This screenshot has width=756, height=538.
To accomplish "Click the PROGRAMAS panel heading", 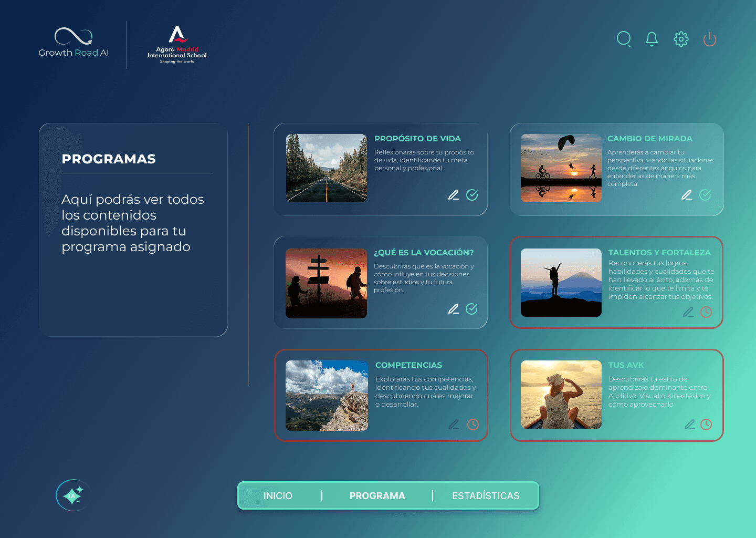I will (x=109, y=159).
